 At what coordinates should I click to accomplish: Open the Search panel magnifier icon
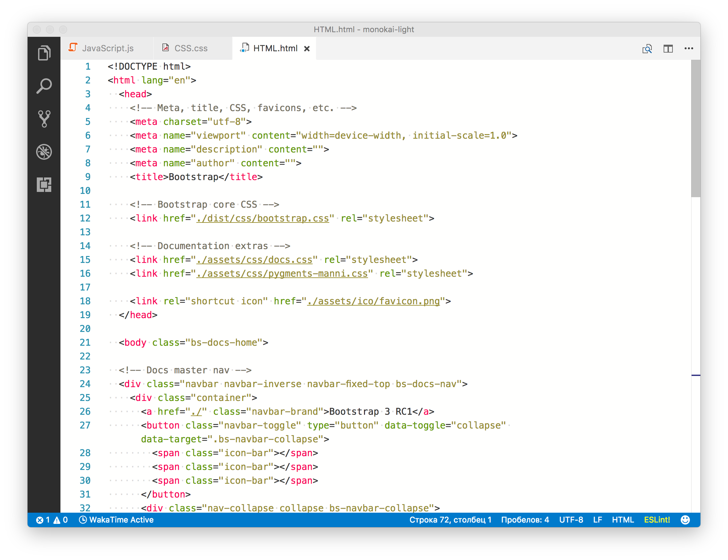pyautogui.click(x=44, y=86)
